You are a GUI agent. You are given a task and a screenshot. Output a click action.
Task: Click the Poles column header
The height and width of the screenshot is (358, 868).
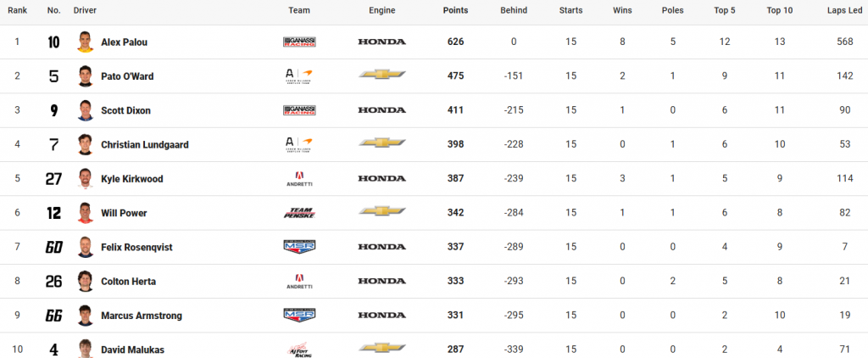(x=672, y=10)
